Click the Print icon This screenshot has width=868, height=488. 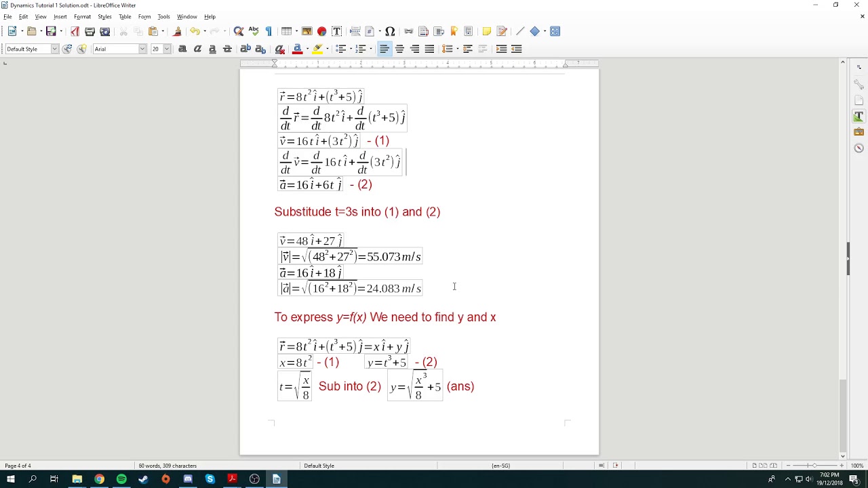[90, 31]
